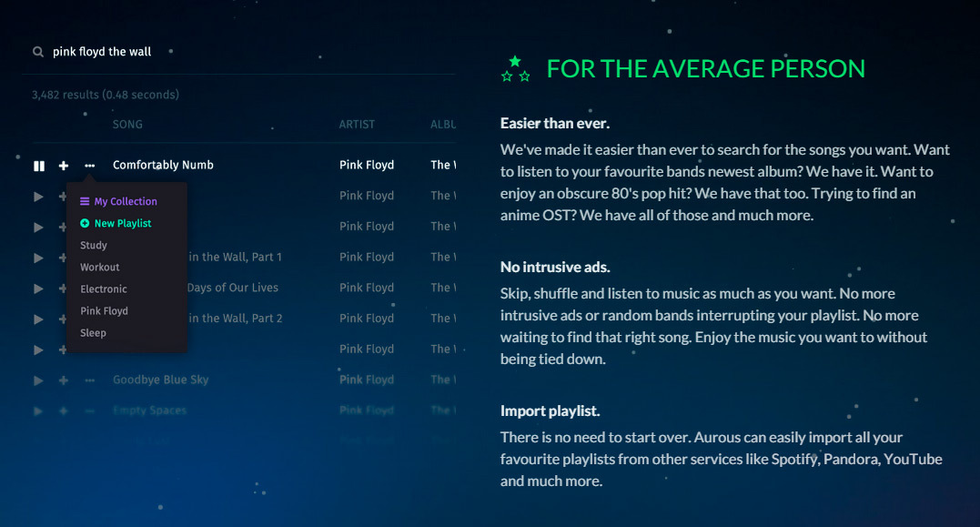Click the green stars icon beside the heading
The width and height of the screenshot is (980, 527).
pos(516,69)
